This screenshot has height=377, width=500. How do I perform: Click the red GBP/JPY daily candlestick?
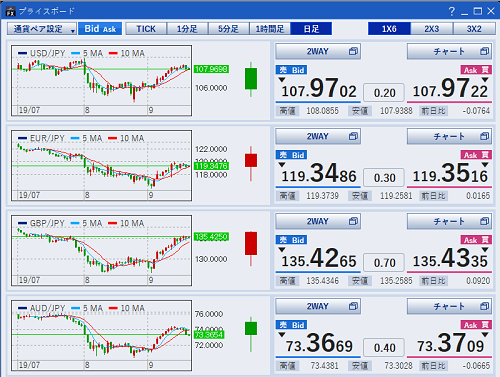pyautogui.click(x=251, y=248)
